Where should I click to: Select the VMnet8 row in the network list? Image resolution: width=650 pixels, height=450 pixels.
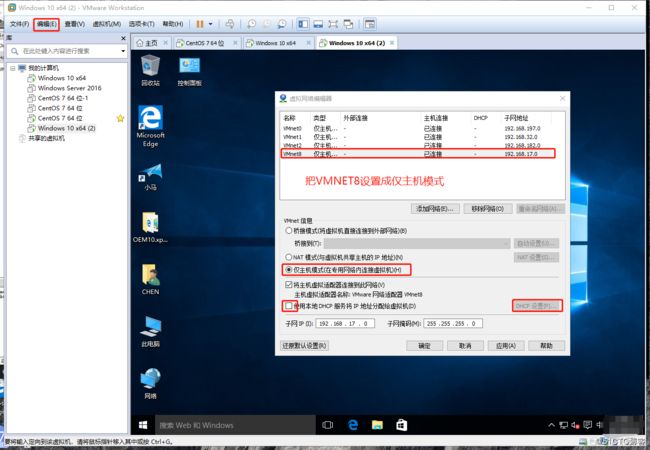click(x=417, y=154)
